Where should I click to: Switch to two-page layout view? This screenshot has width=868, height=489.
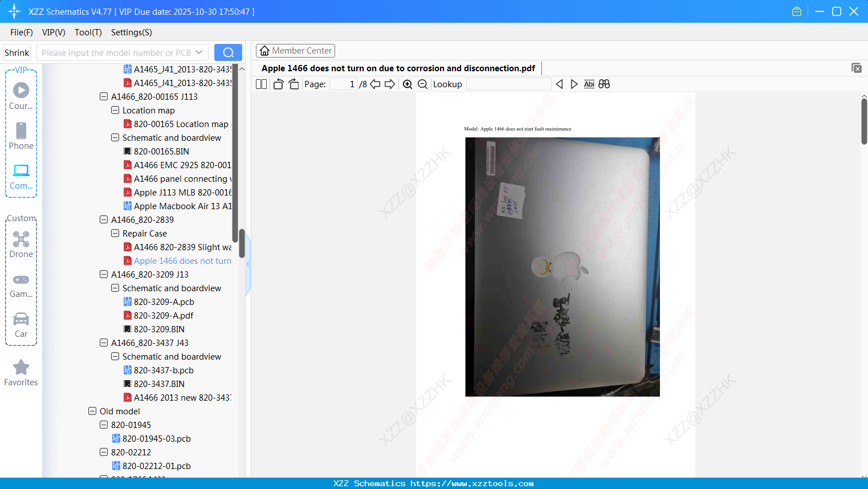262,84
